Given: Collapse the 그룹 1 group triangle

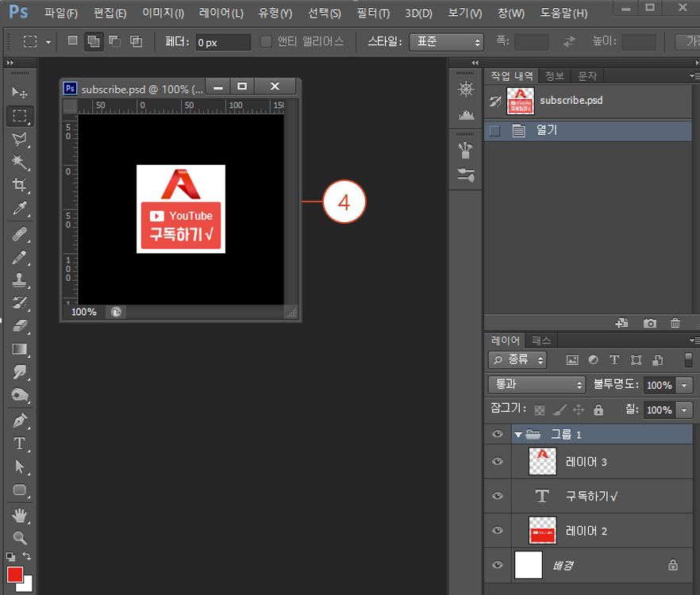Looking at the screenshot, I should [x=517, y=434].
